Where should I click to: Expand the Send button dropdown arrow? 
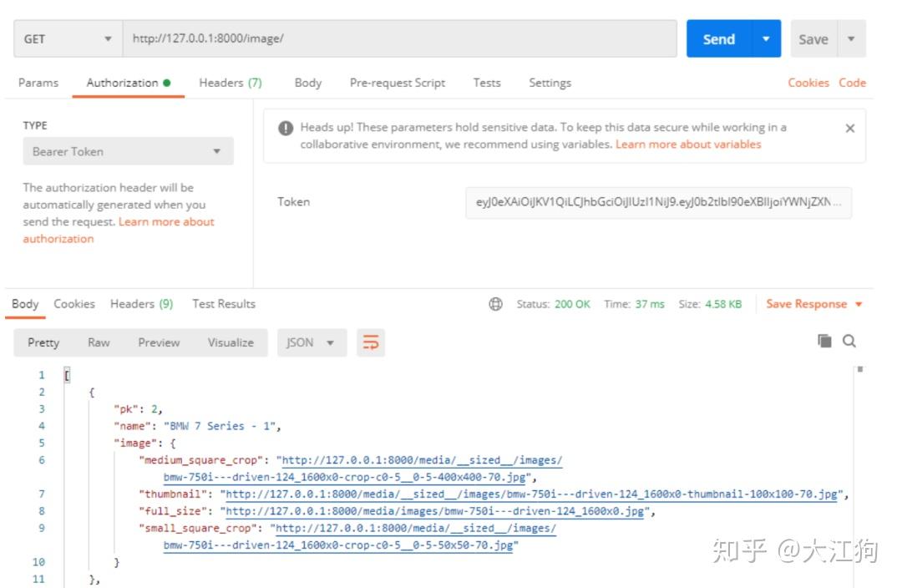pos(764,38)
